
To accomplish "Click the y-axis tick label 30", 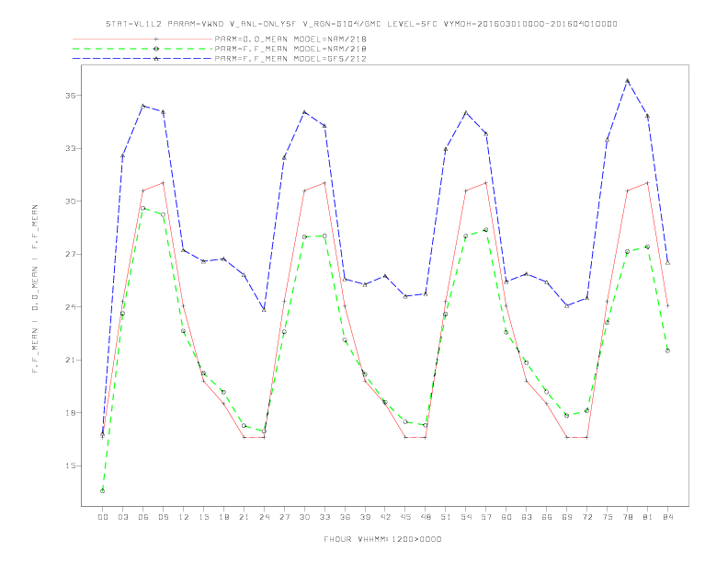I will coord(70,201).
